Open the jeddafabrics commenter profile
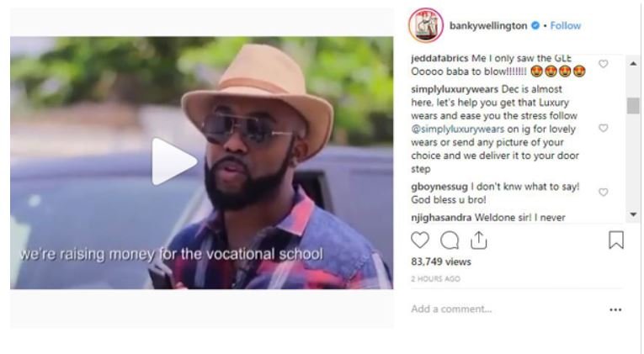Image resolution: width=644 pixels, height=354 pixels. 439,59
